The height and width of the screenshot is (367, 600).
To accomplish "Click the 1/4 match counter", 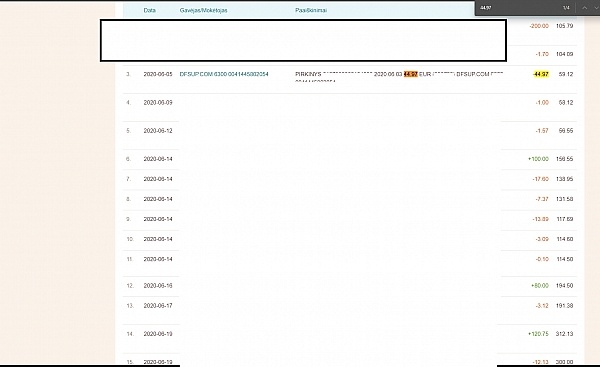I will (566, 8).
